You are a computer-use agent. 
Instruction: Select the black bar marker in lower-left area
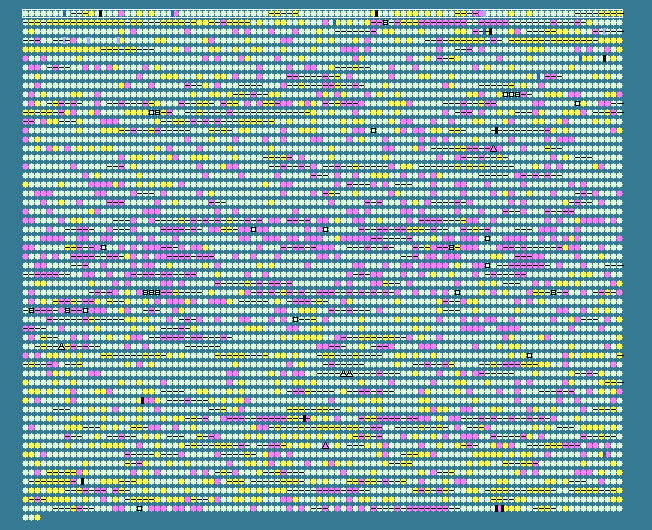[82, 481]
